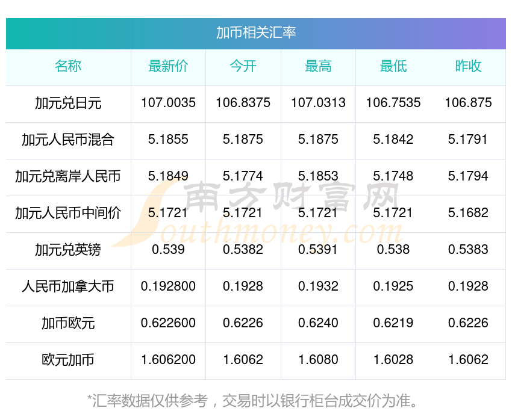Click high value 1.6080
This screenshot has height=420, width=512.
[x=319, y=360]
